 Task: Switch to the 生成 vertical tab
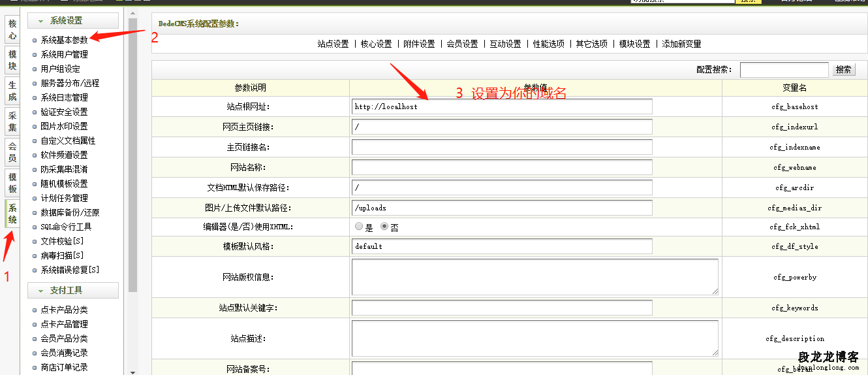[x=12, y=91]
